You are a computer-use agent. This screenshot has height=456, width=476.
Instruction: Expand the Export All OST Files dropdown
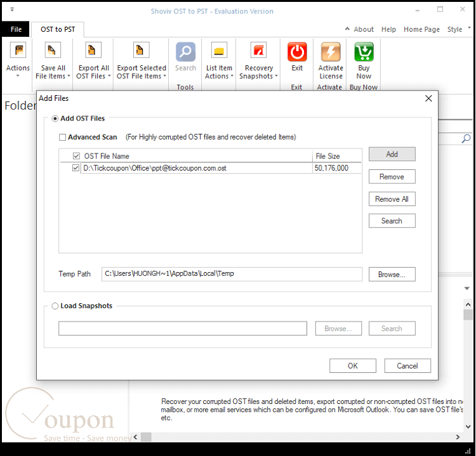[109, 76]
